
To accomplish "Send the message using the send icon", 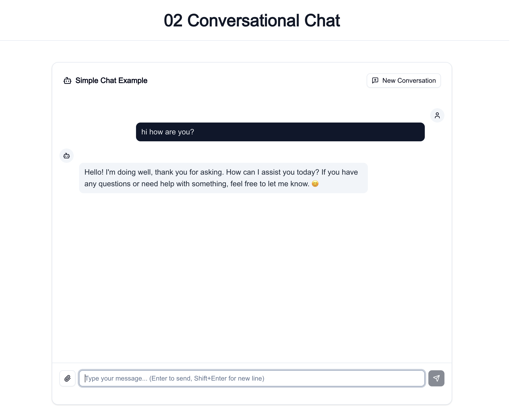I will point(436,378).
